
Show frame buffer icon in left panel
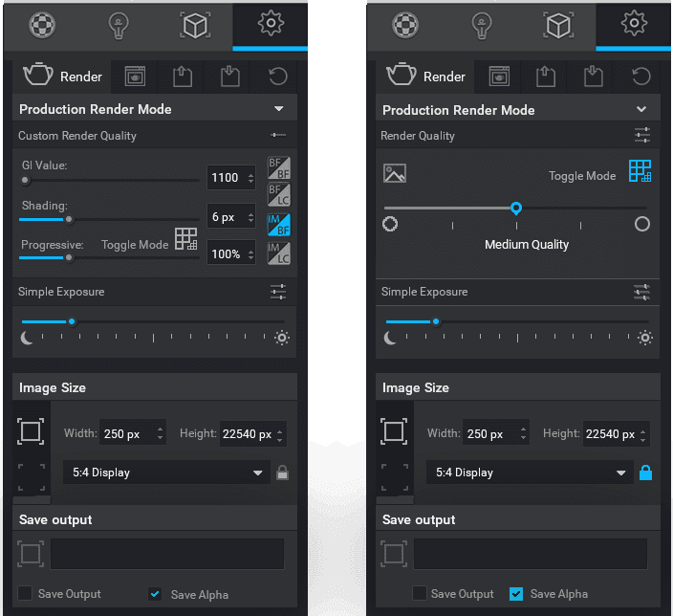click(135, 77)
